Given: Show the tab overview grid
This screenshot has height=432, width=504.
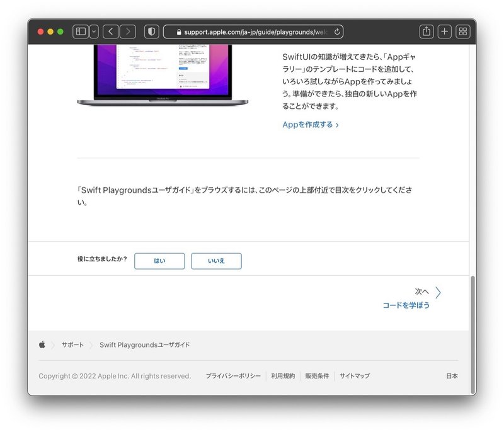Looking at the screenshot, I should click(x=463, y=31).
